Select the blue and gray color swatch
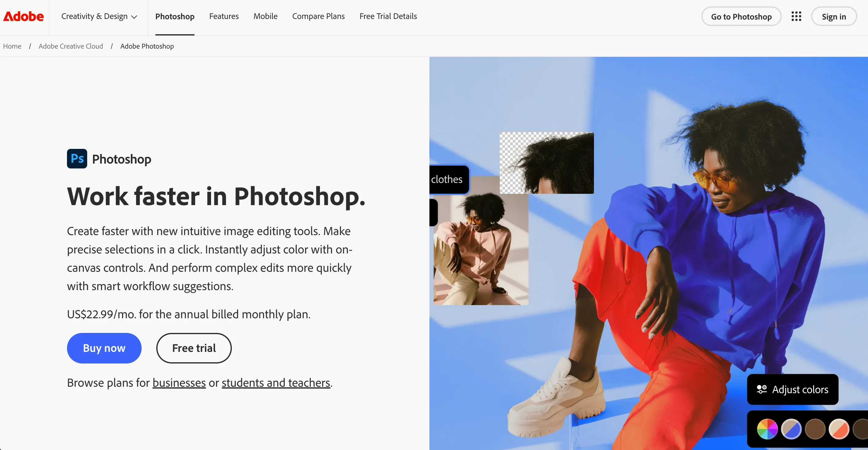The image size is (868, 450). pyautogui.click(x=791, y=429)
